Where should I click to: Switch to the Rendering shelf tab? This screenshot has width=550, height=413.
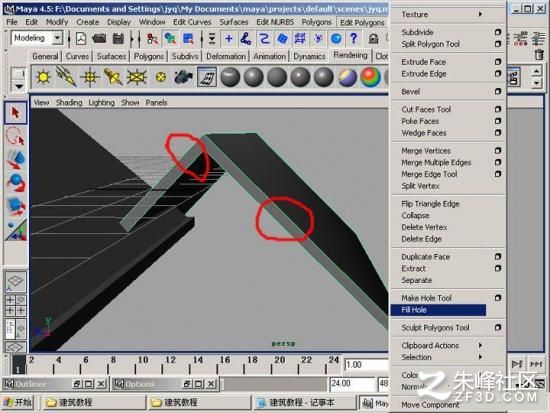point(350,55)
